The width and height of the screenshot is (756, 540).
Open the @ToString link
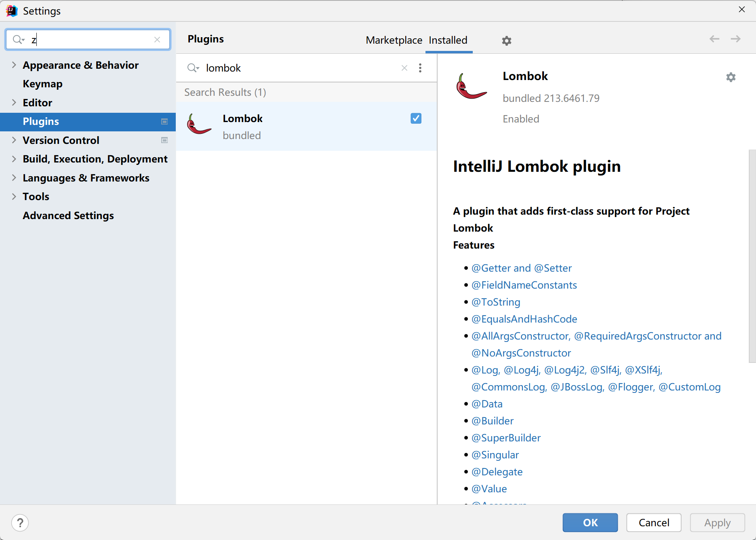coord(496,302)
